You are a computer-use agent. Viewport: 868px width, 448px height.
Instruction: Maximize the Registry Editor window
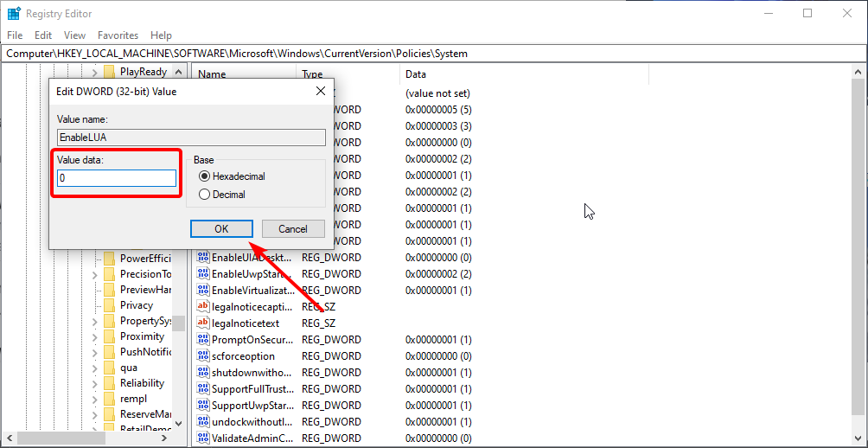(x=807, y=13)
